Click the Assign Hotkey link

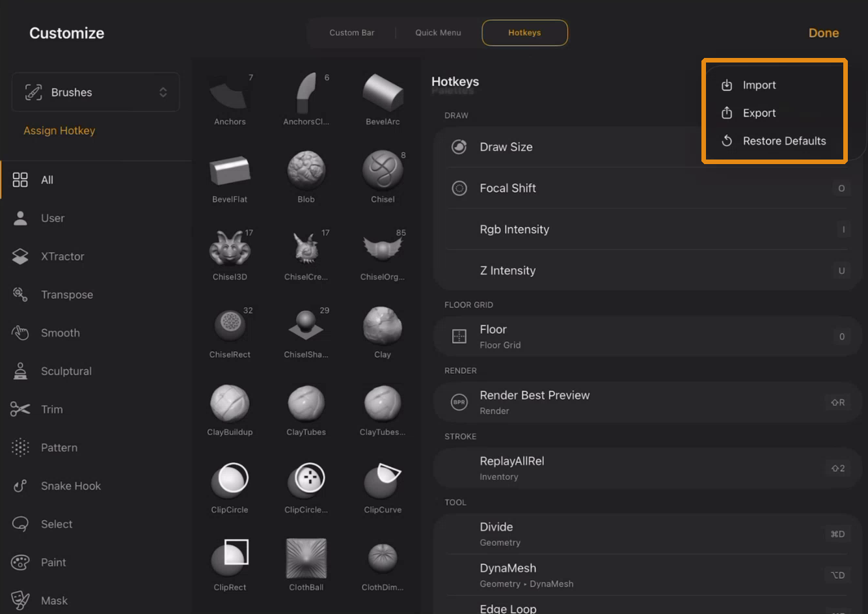point(59,131)
